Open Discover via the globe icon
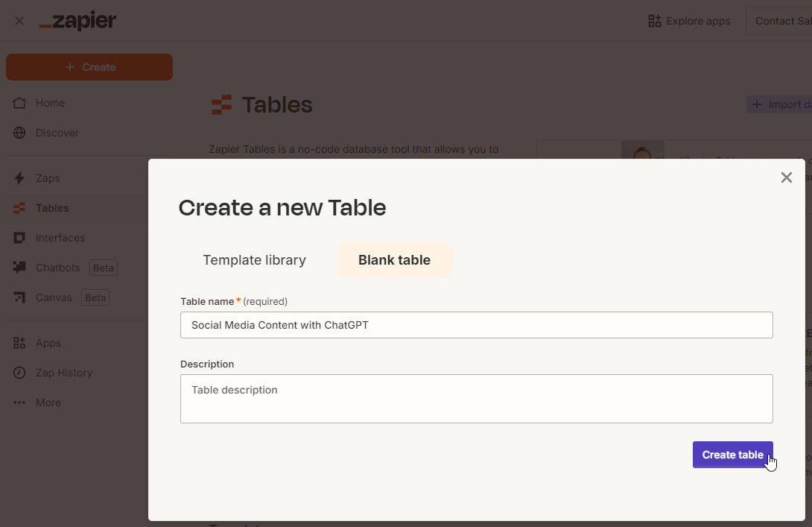The width and height of the screenshot is (812, 527). (x=20, y=133)
